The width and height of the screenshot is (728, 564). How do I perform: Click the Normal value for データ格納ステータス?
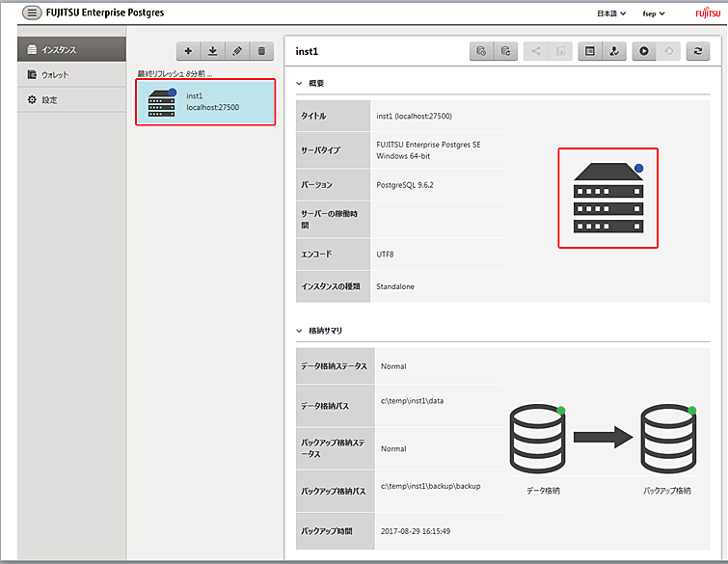[x=393, y=366]
